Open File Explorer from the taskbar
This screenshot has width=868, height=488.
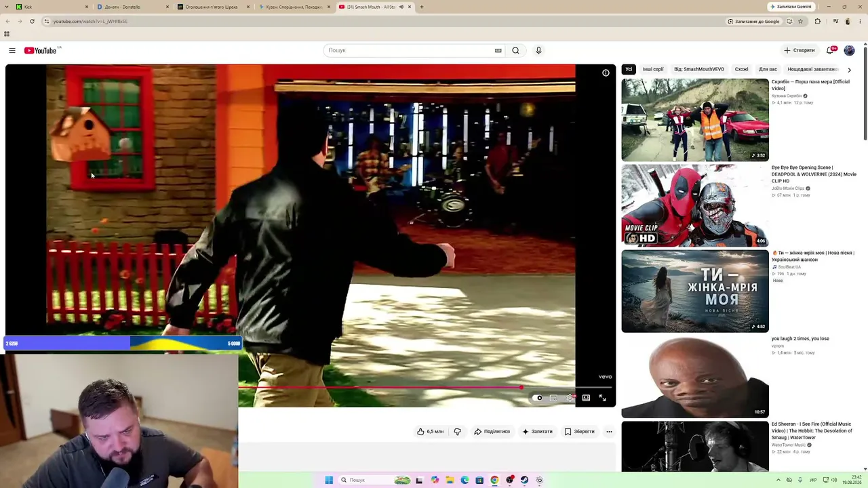coord(450,480)
